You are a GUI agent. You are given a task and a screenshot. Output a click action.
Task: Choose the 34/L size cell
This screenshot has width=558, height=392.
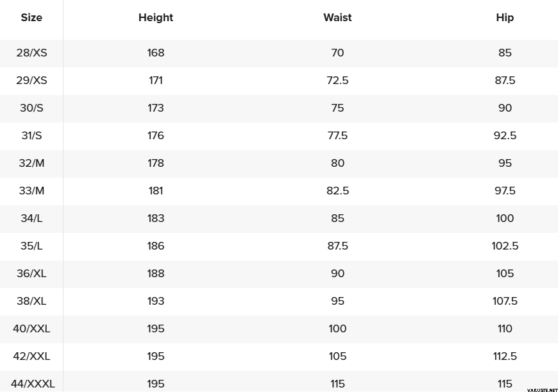[31, 218]
